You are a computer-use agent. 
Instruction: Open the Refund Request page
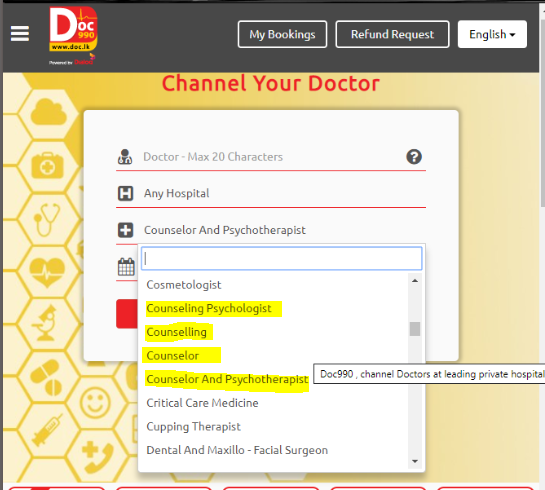392,34
